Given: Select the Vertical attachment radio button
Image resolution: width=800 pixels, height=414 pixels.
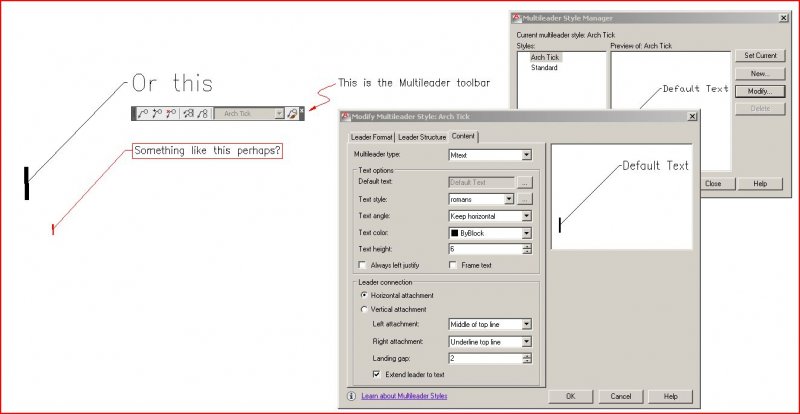Looking at the screenshot, I should pyautogui.click(x=364, y=309).
